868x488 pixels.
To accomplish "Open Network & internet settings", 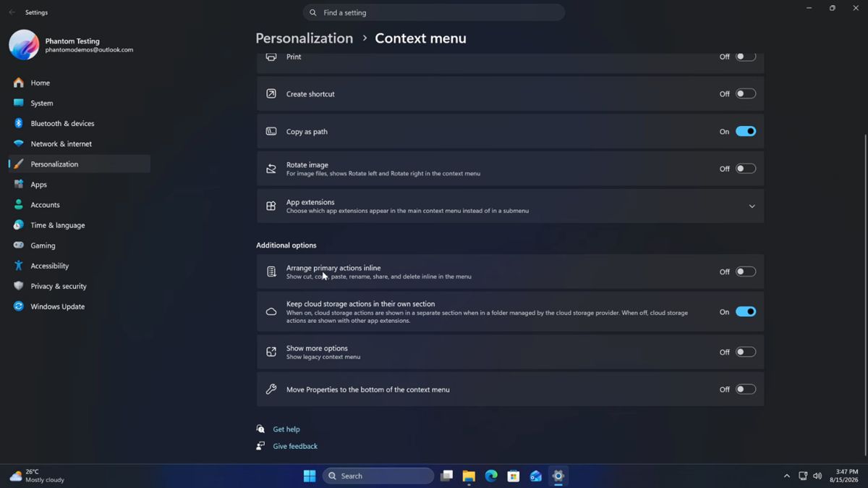I will coord(80,143).
